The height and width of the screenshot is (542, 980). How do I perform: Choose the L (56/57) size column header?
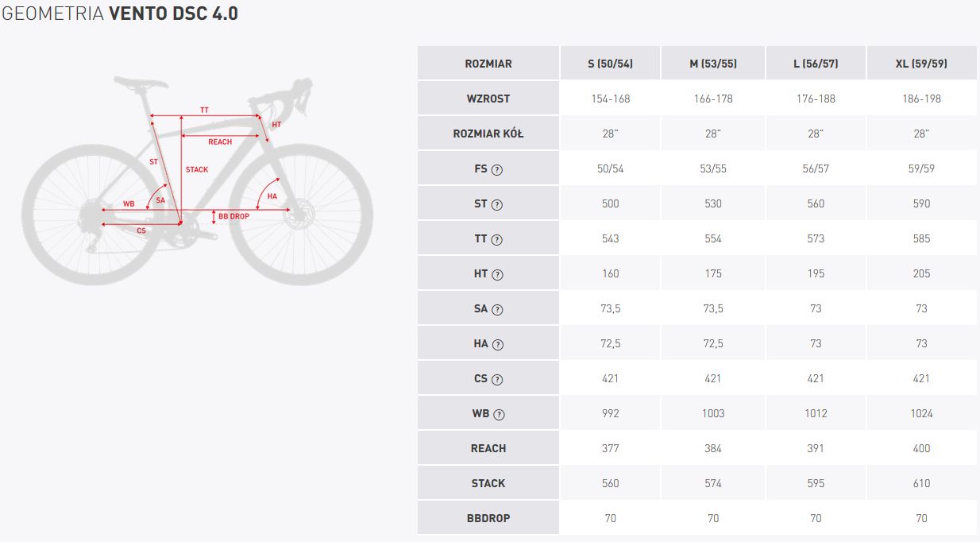tap(816, 63)
